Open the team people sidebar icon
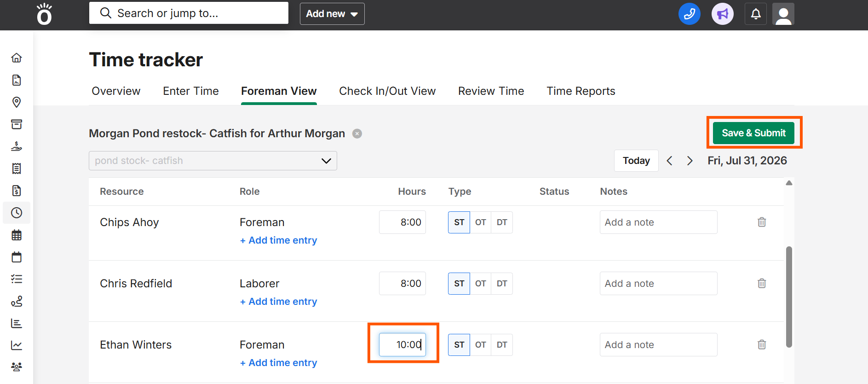Image resolution: width=868 pixels, height=384 pixels. coord(17,367)
